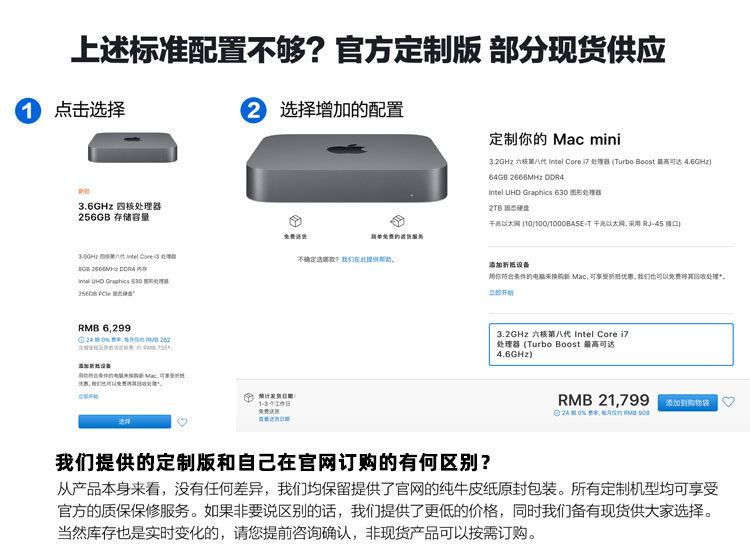750x555 pixels.
Task: Click the blue number 2 step icon
Action: [253, 111]
